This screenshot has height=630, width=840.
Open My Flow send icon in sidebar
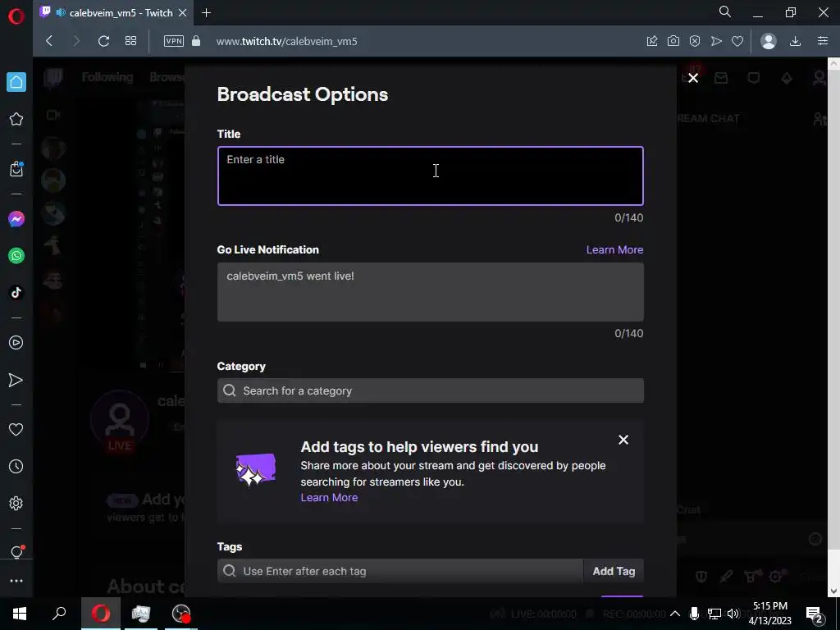coord(16,380)
